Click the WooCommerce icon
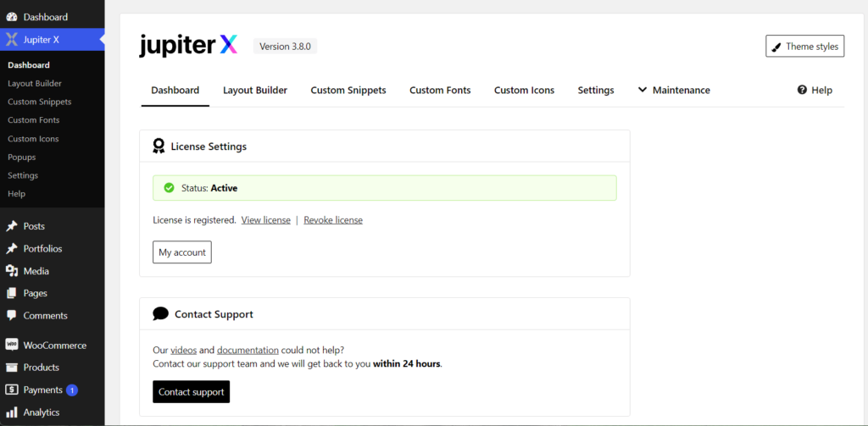868x426 pixels. coord(12,345)
